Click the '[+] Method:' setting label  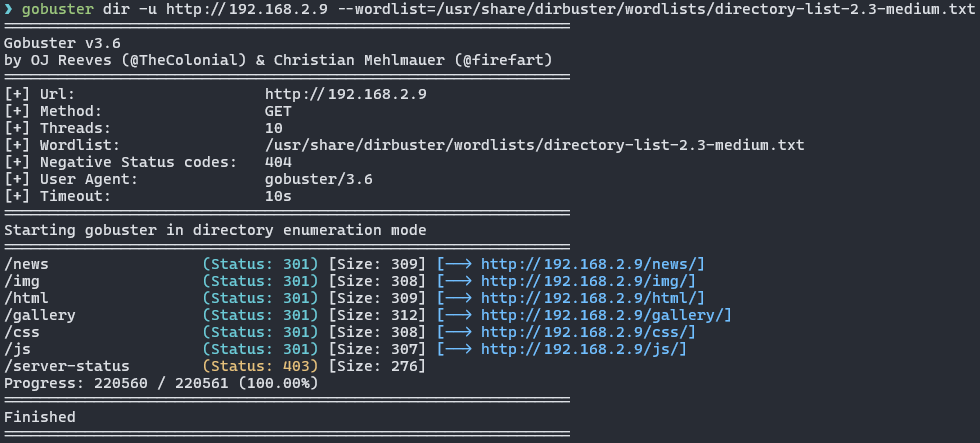(53, 111)
